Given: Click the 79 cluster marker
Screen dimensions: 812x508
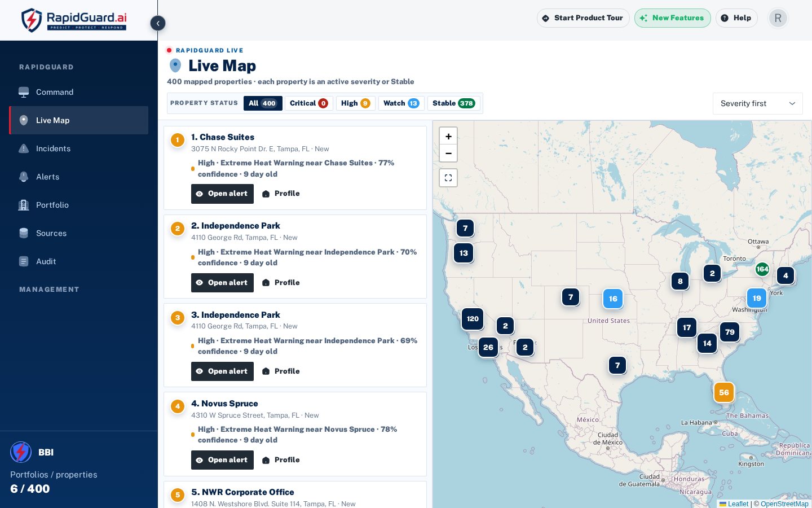Looking at the screenshot, I should [x=730, y=332].
